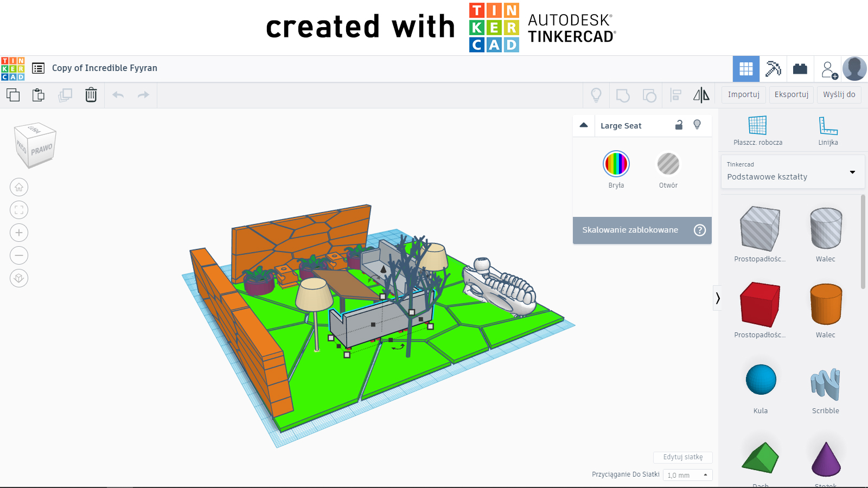868x488 pixels.
Task: Click the Group shapes icon
Action: 623,95
